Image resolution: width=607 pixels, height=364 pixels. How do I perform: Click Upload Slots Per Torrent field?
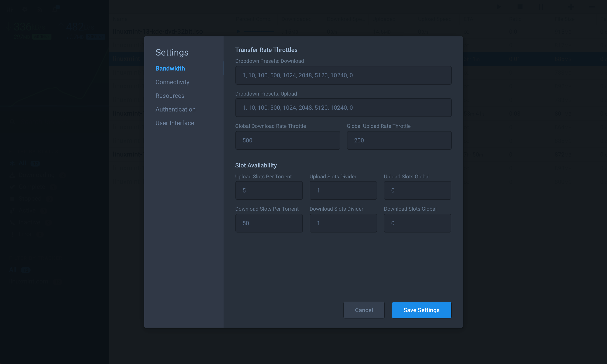click(x=269, y=190)
